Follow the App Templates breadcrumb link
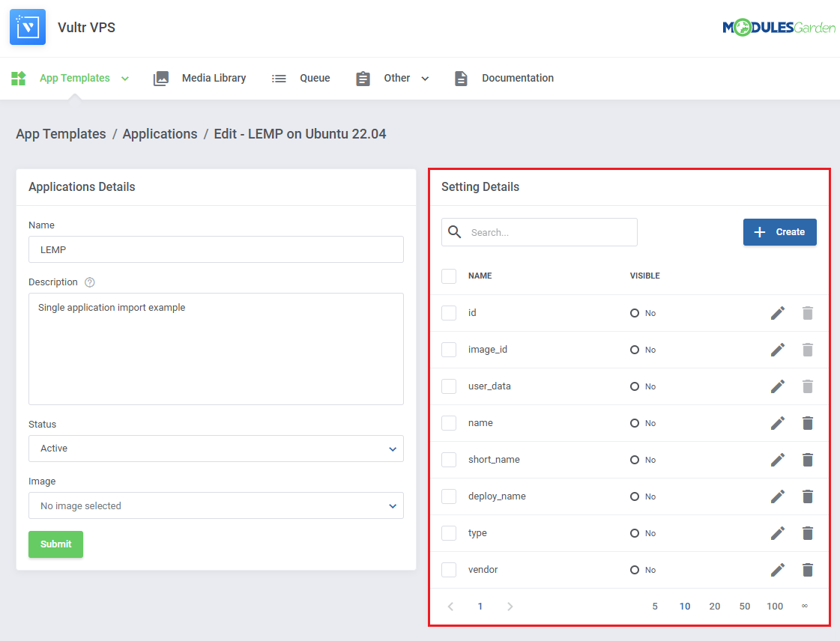 click(x=61, y=134)
